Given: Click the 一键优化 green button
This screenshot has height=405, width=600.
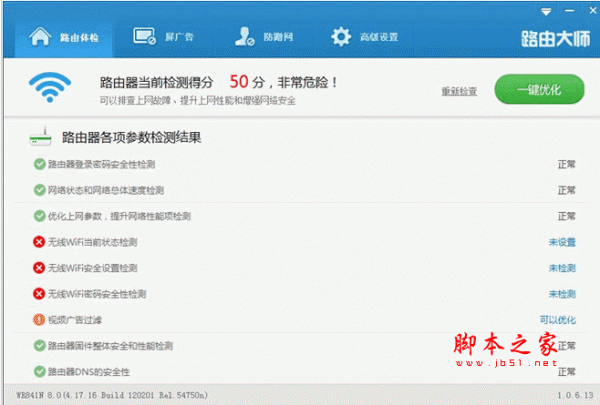Looking at the screenshot, I should pos(539,89).
